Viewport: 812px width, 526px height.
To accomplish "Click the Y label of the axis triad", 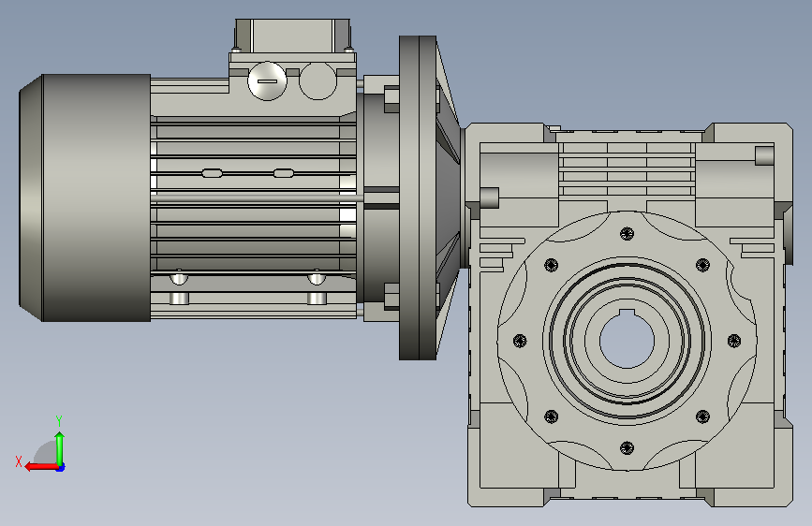I will (59, 421).
